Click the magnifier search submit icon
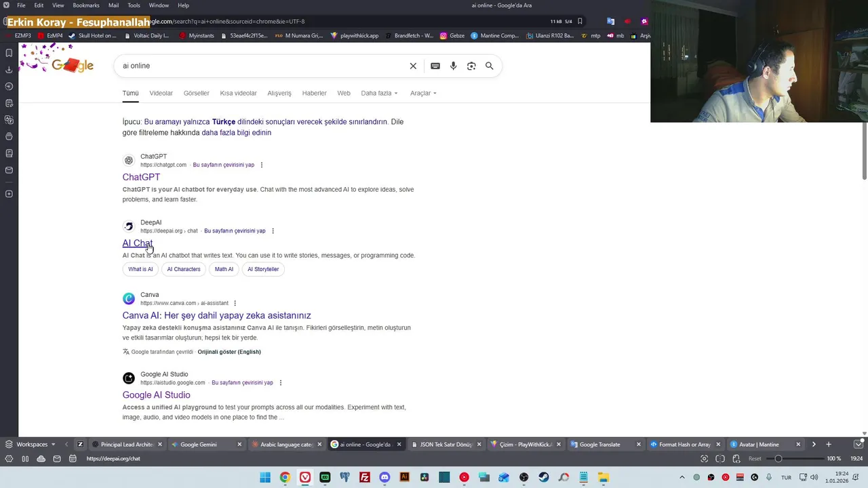 click(489, 66)
